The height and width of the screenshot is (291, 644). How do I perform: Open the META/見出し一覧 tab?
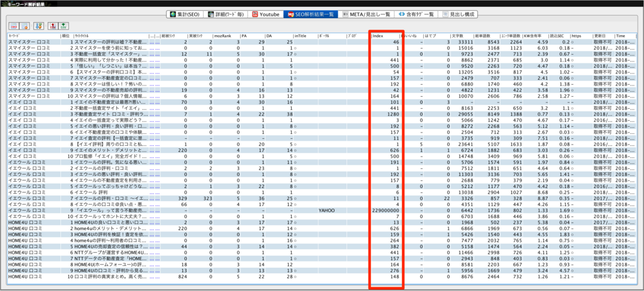[x=367, y=14]
